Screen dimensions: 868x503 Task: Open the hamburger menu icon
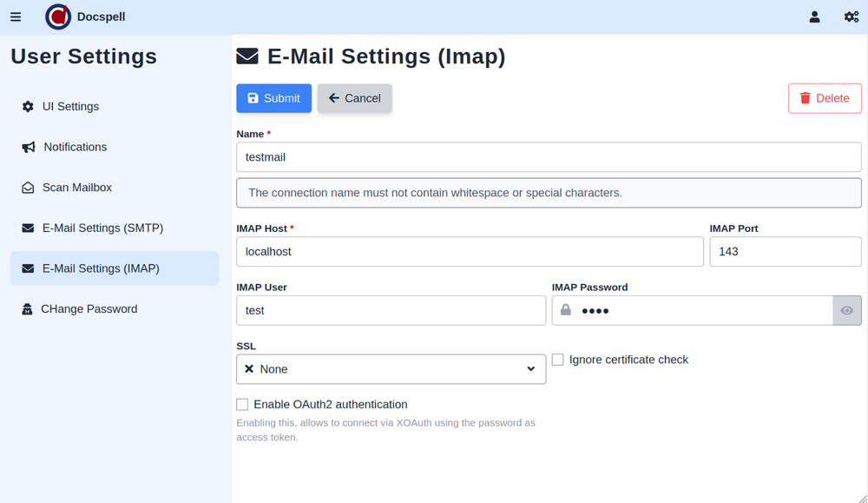(x=16, y=17)
